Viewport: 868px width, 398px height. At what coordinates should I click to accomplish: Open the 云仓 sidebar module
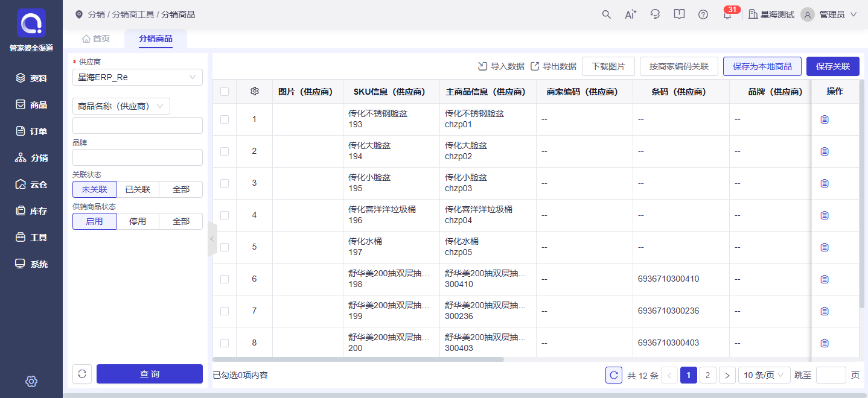click(x=31, y=184)
